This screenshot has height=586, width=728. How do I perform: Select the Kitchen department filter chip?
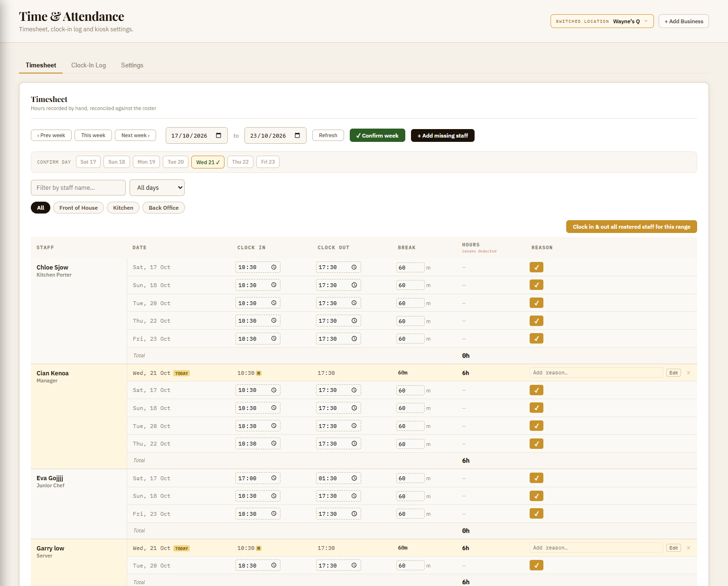click(x=123, y=208)
